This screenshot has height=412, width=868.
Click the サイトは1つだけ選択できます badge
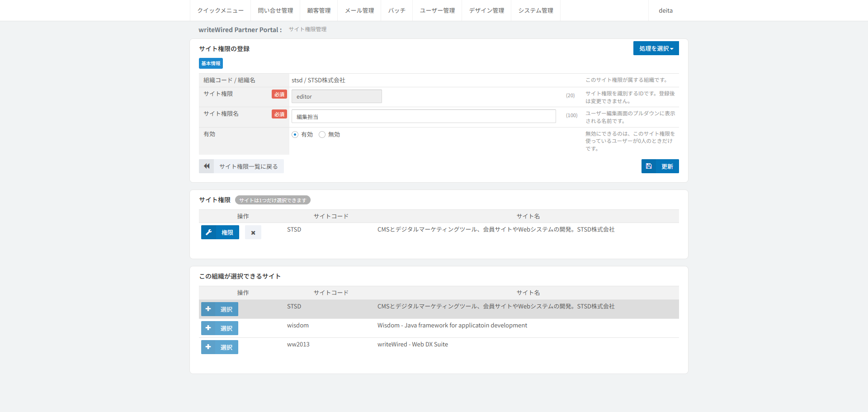273,200
